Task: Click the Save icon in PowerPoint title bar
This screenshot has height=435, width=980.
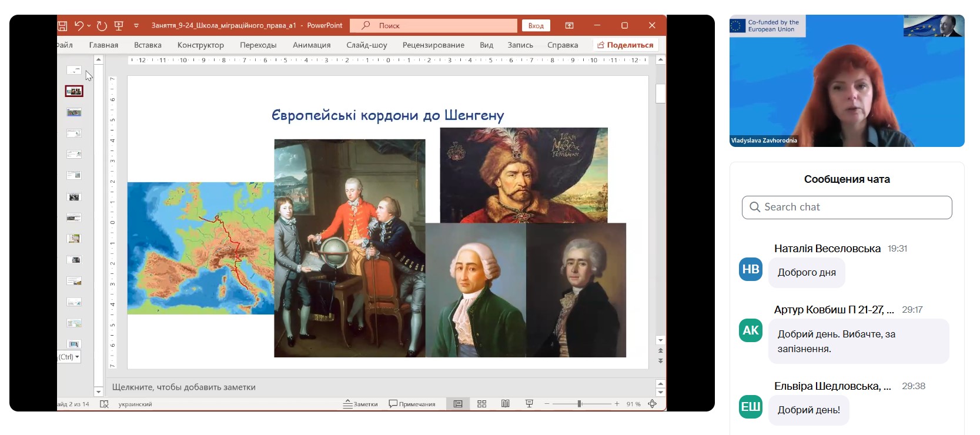Action: [62, 25]
